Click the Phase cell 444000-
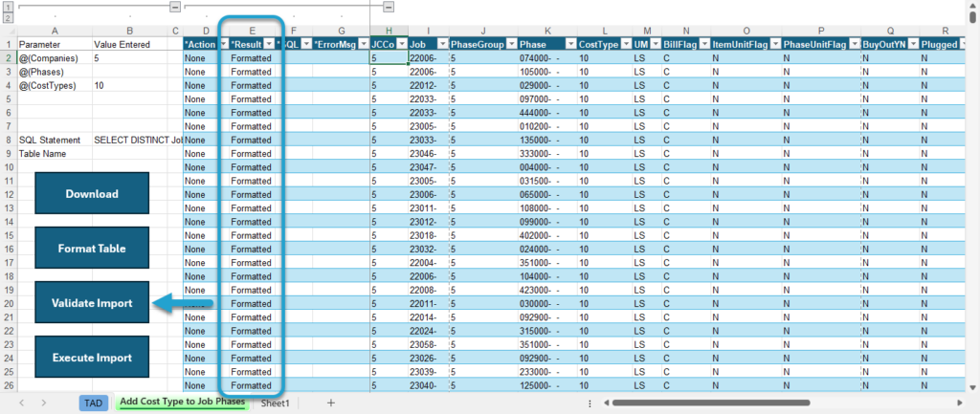980x414 pixels. click(x=547, y=113)
